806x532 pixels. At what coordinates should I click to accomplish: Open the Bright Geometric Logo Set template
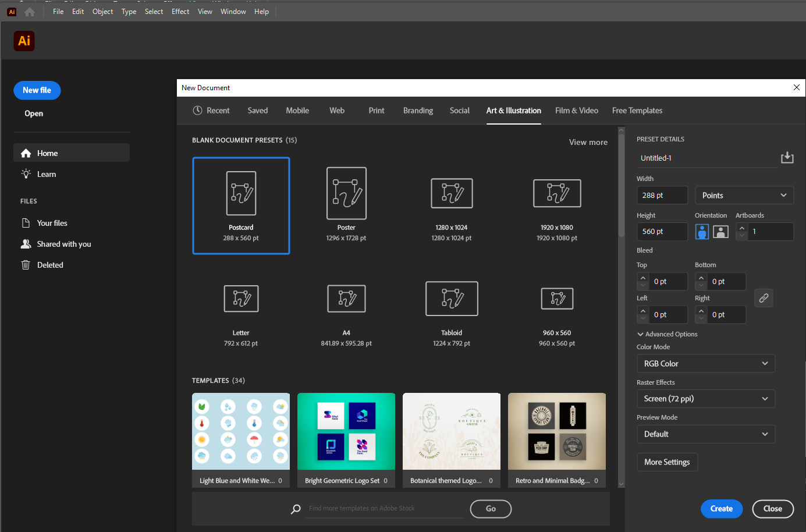pos(346,440)
